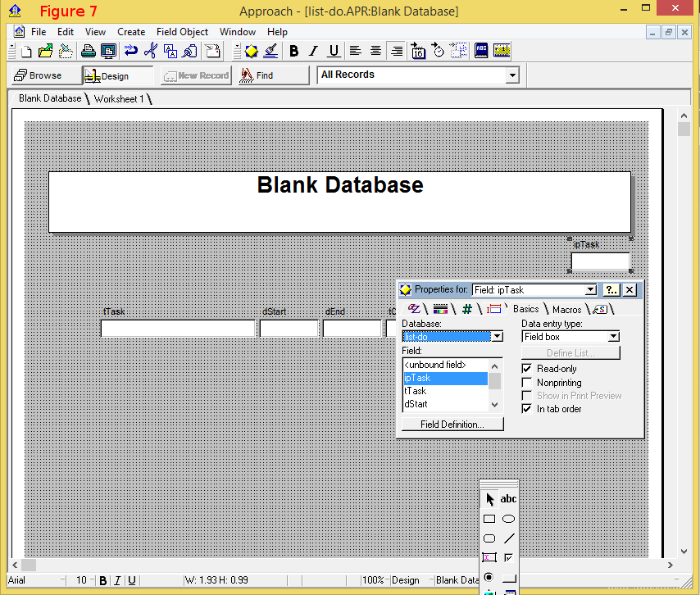The image size is (700, 595).
Task: Select the rectangle tool in tools palette
Action: (489, 519)
